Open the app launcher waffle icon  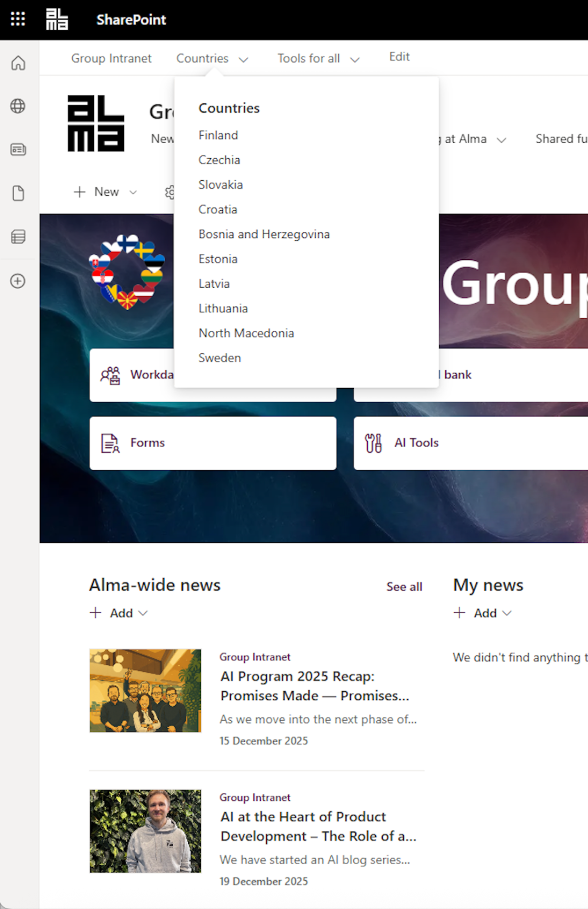[x=18, y=19]
